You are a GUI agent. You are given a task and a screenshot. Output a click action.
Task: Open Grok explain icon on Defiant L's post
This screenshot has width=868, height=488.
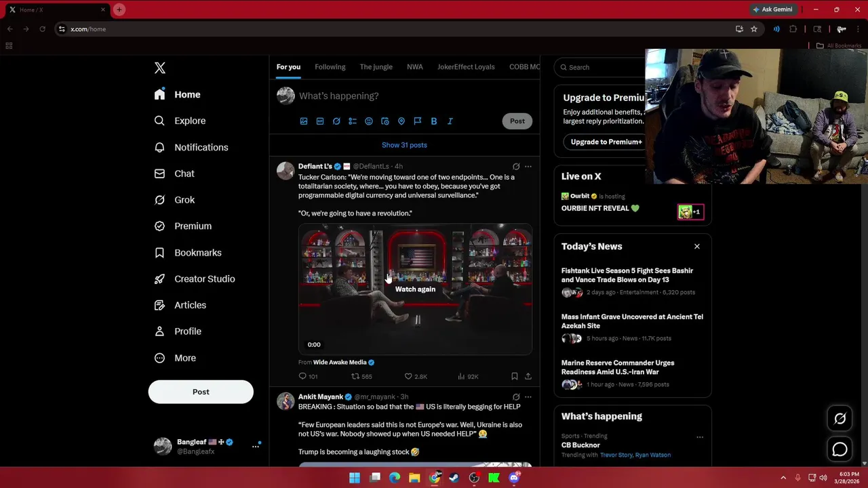coord(516,167)
